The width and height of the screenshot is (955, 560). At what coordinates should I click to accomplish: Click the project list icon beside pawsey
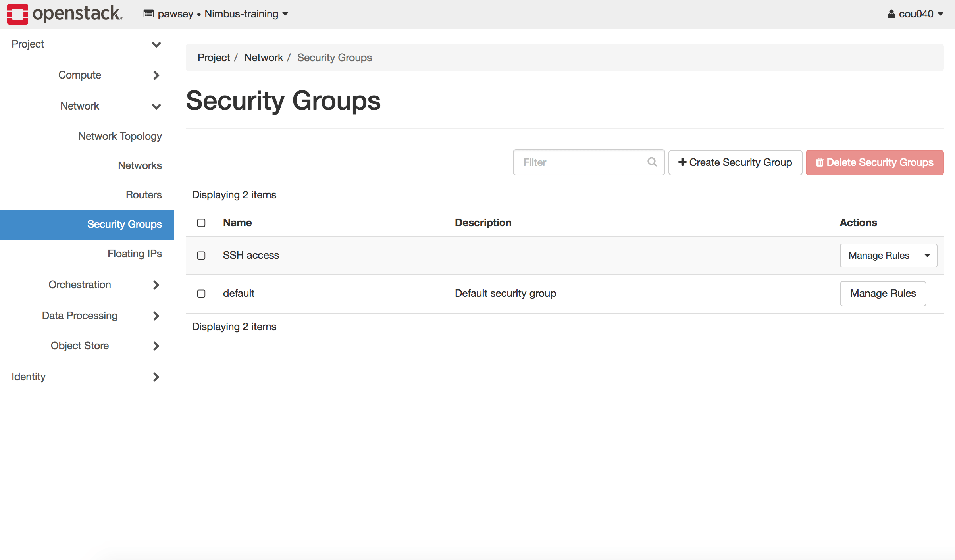(148, 13)
